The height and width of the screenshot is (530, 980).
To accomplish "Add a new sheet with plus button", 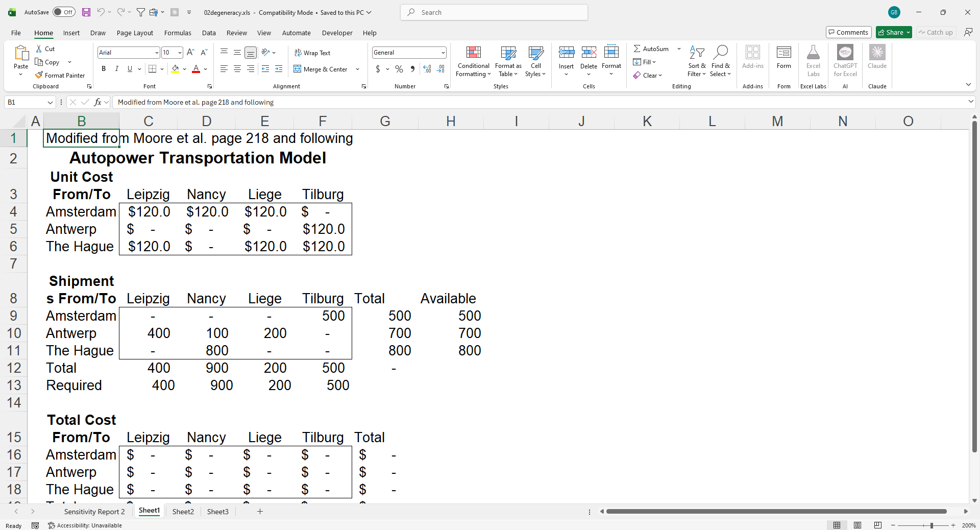I will (260, 511).
